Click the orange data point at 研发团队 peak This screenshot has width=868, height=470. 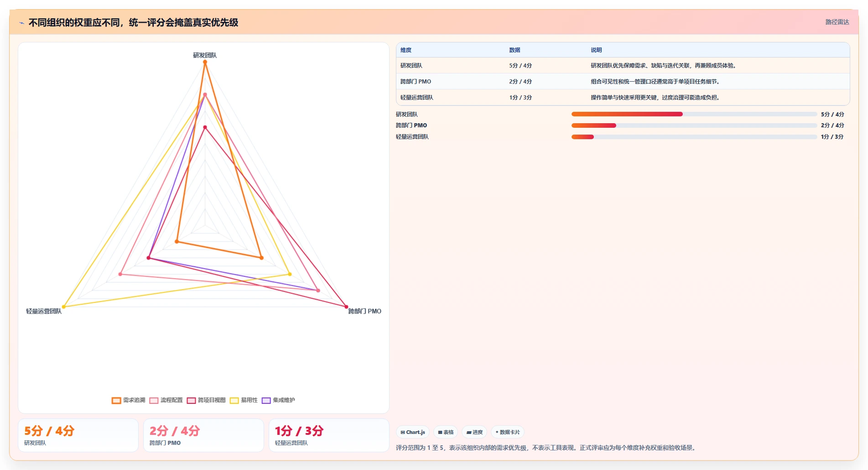tap(205, 62)
